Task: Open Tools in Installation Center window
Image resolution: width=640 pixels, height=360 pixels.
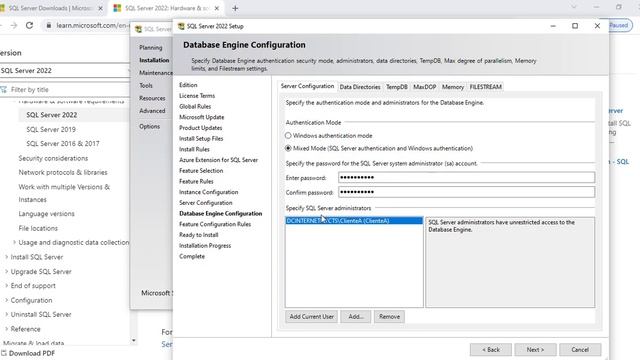Action: 146,85
